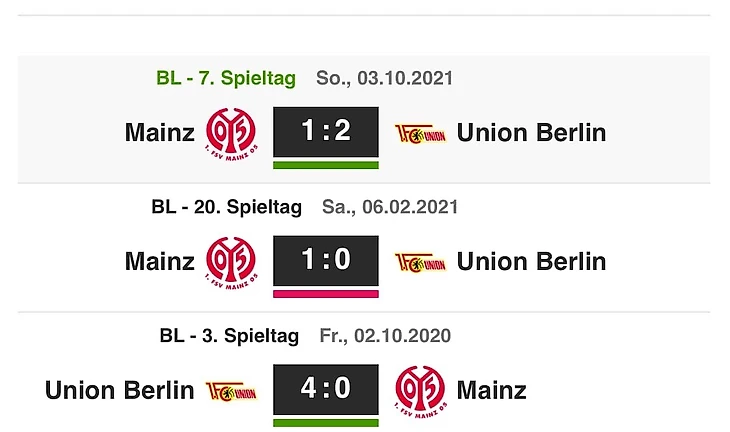Click the Mainz team name in the 02.10.2020 match
Screen dimensions: 730x432
(491, 389)
